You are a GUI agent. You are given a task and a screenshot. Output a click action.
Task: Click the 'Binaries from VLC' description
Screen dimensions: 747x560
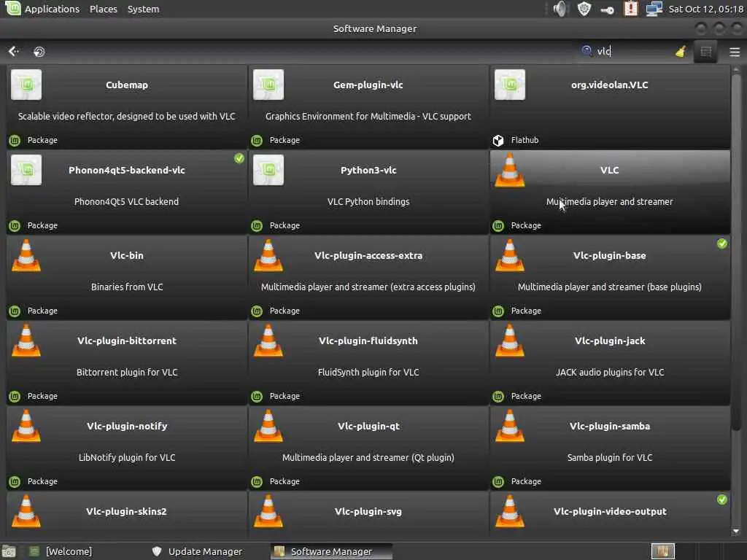coord(127,287)
